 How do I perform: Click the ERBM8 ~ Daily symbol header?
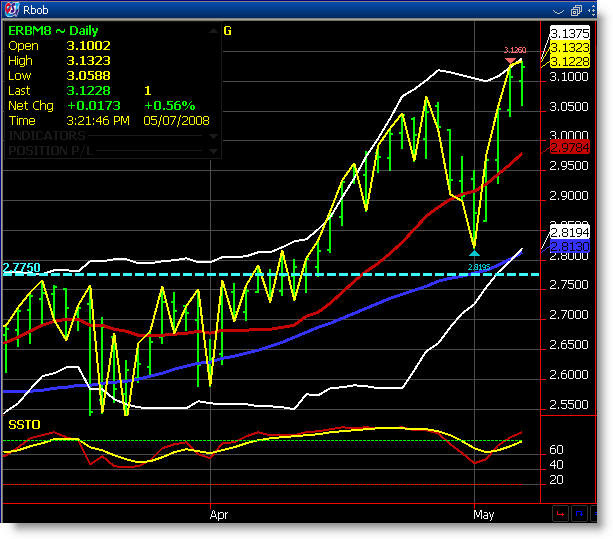coord(53,30)
